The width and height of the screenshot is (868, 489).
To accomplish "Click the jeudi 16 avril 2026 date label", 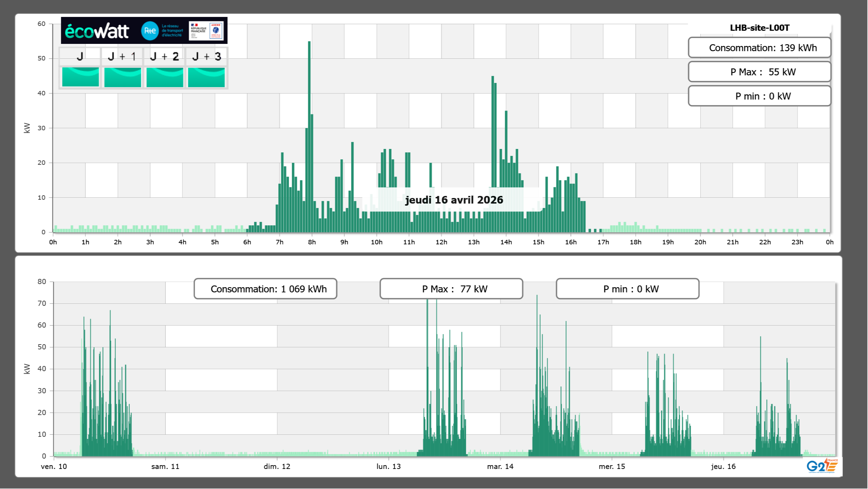I will [454, 200].
